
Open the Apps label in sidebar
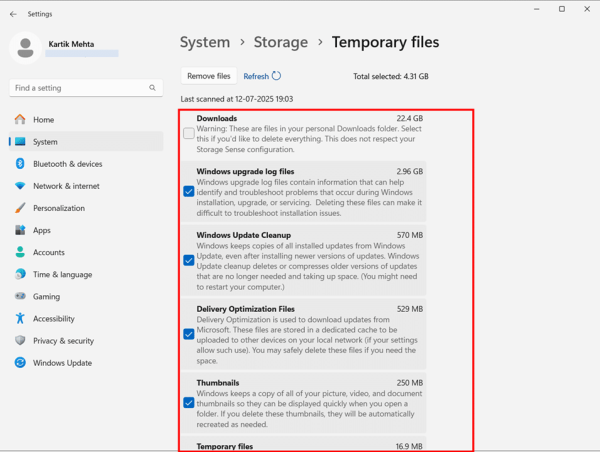pyautogui.click(x=42, y=230)
